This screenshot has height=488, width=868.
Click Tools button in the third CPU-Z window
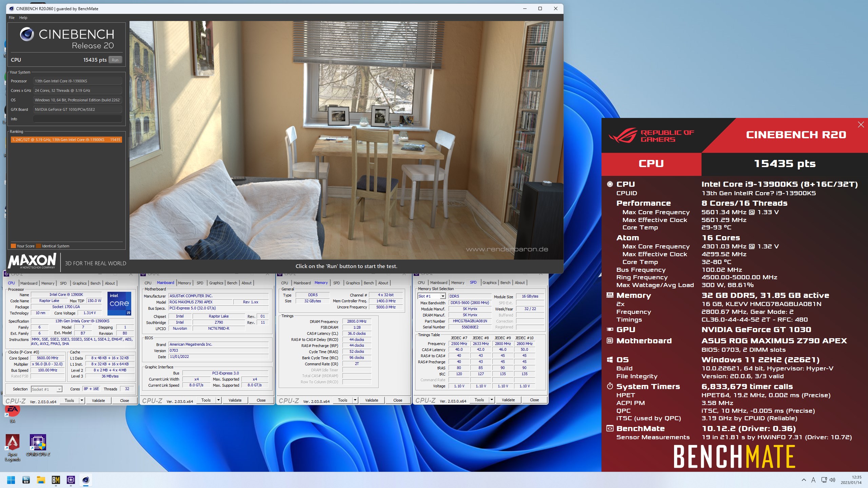click(x=342, y=400)
